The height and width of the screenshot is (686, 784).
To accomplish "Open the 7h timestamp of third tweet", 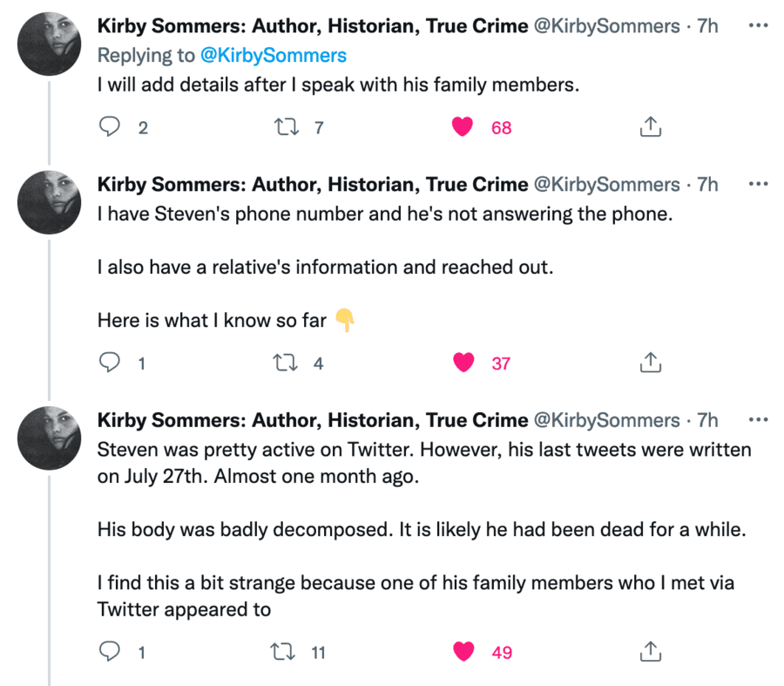I will [x=707, y=419].
